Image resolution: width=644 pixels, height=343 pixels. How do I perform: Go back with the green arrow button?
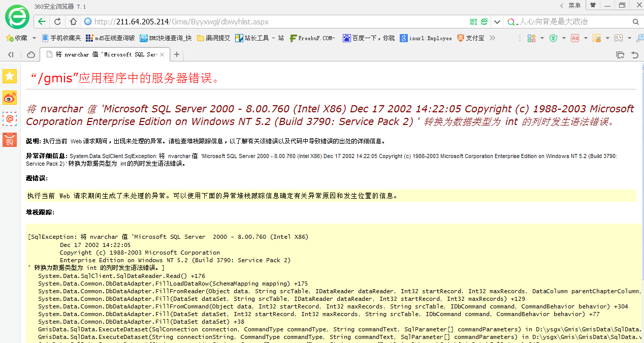coord(42,22)
